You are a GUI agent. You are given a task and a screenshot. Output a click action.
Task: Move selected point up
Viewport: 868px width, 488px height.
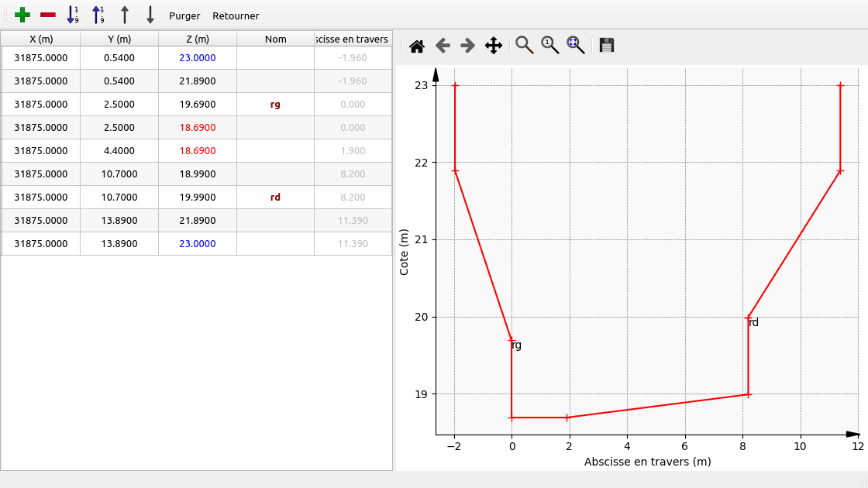(124, 15)
